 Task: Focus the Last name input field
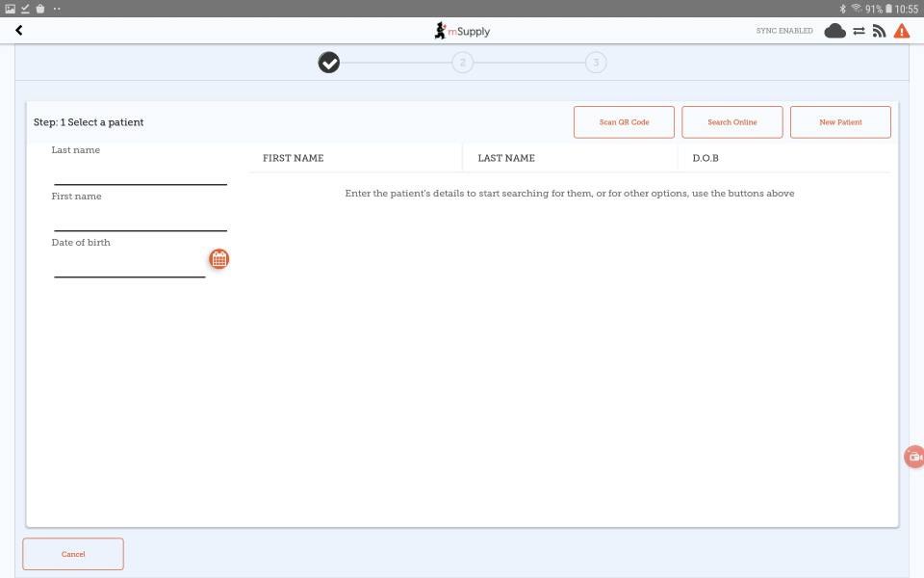140,173
